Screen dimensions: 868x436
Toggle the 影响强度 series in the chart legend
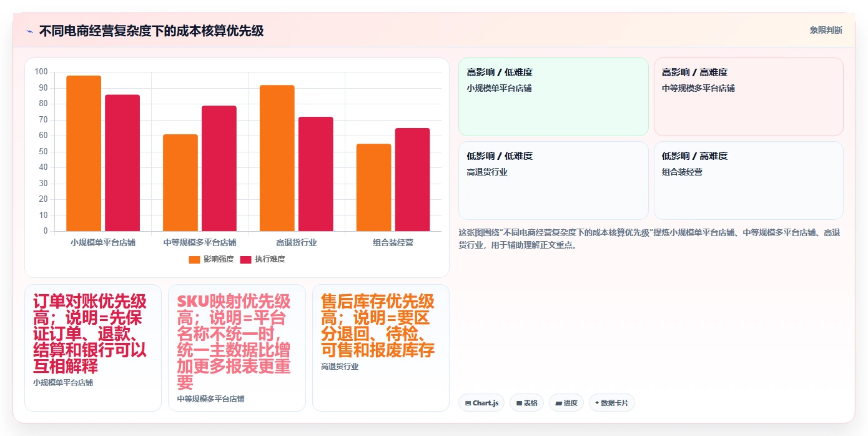212,259
